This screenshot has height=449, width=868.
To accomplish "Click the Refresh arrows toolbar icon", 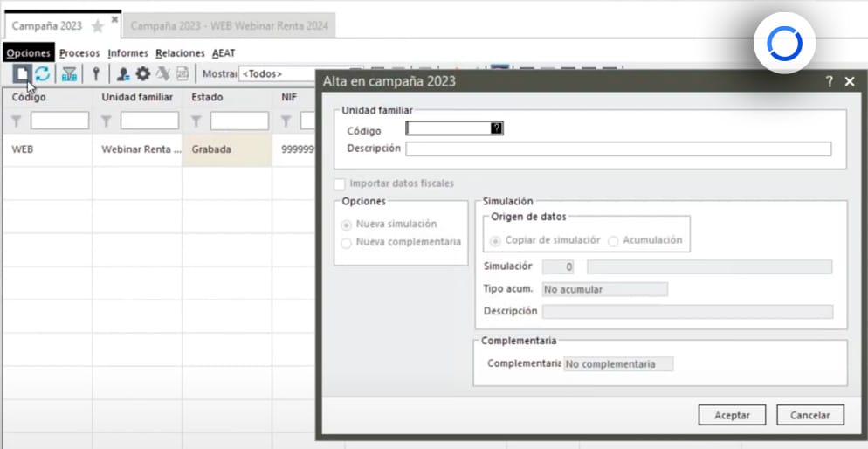I will tap(42, 74).
